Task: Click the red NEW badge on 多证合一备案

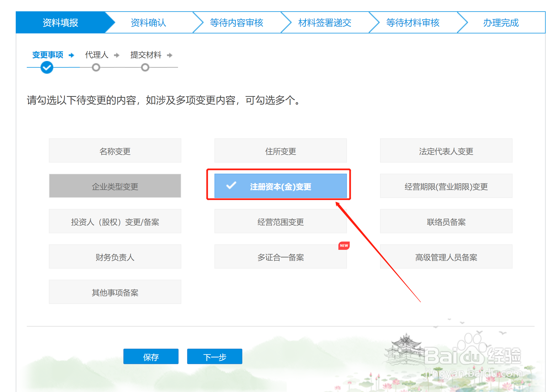Action: (344, 246)
